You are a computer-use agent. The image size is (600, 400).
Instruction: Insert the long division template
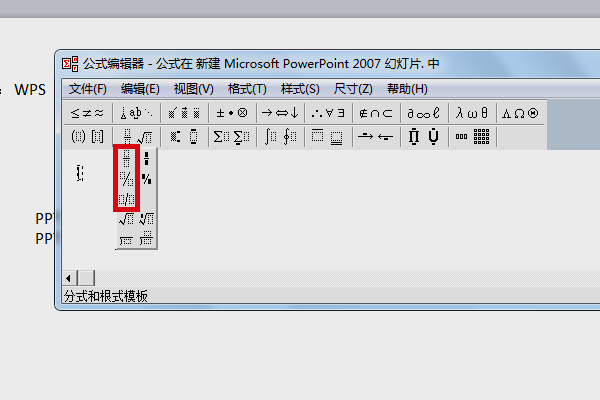(127, 239)
